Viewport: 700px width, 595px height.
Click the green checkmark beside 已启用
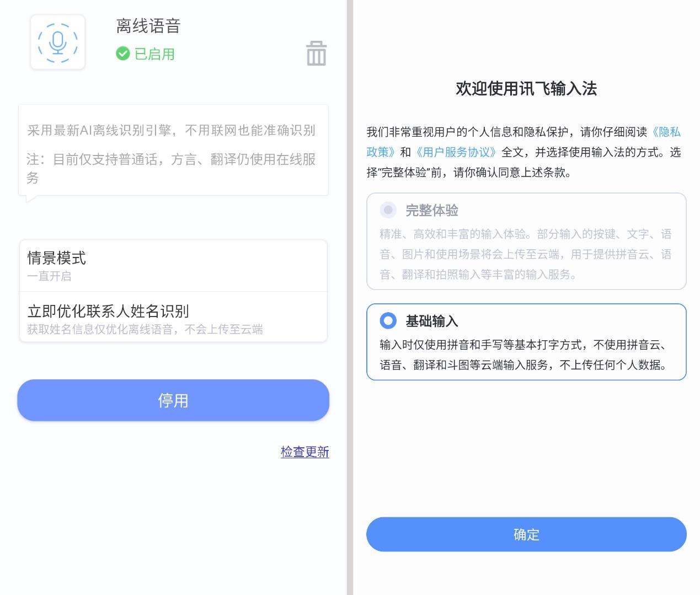pyautogui.click(x=122, y=54)
